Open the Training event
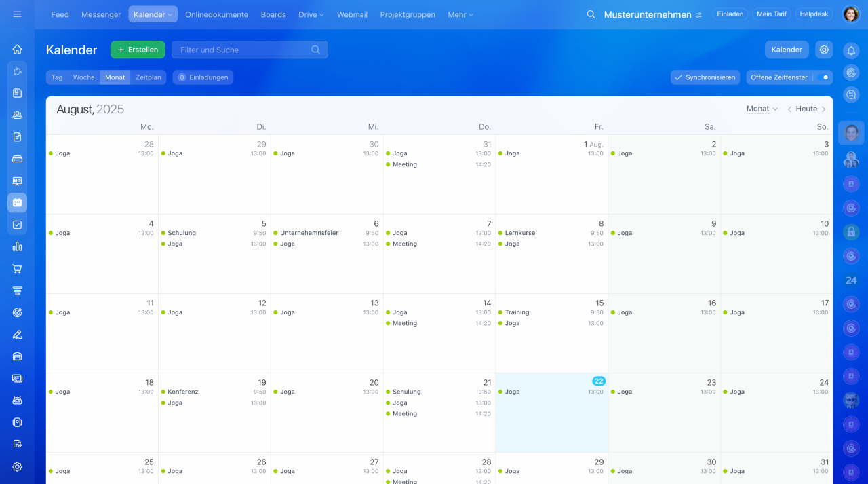Viewport: 868px width, 484px height. (x=552, y=312)
